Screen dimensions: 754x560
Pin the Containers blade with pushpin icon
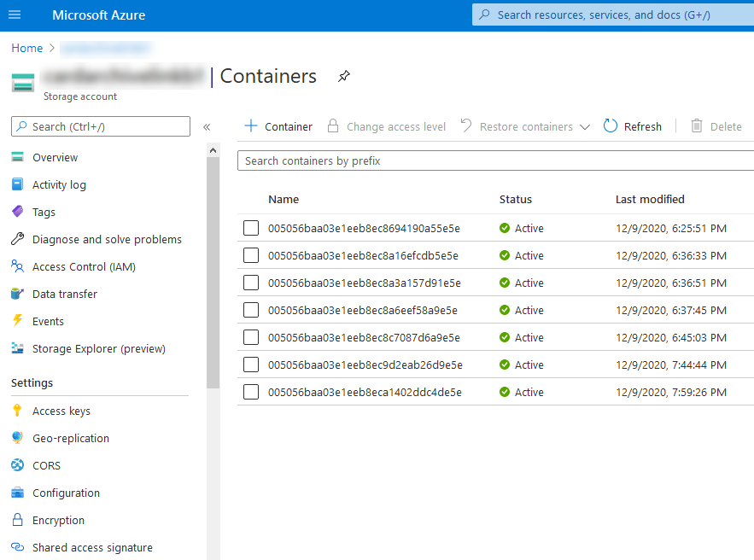point(344,76)
